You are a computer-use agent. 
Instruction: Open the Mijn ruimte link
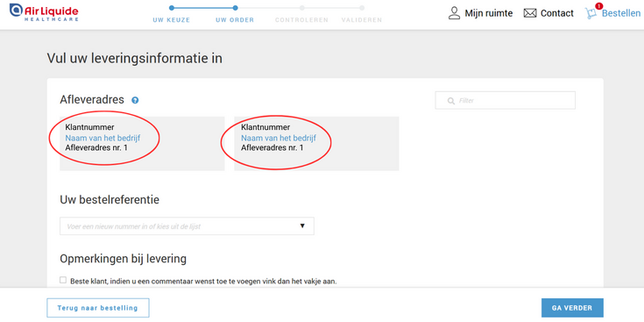point(488,13)
